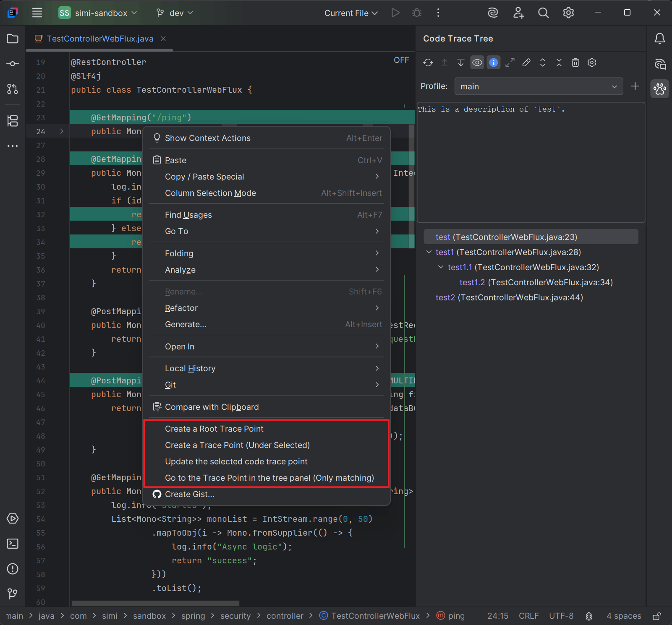Image resolution: width=672 pixels, height=625 pixels.
Task: Collapse all trace tree nodes
Action: (x=559, y=62)
